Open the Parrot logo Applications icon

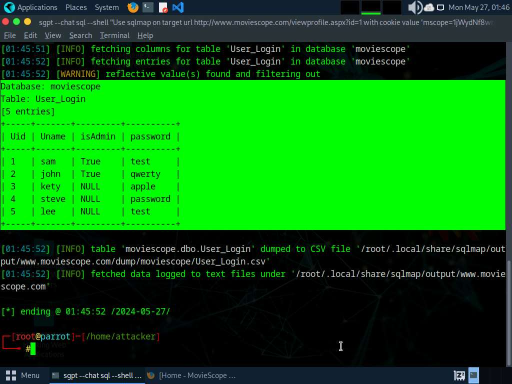point(9,7)
